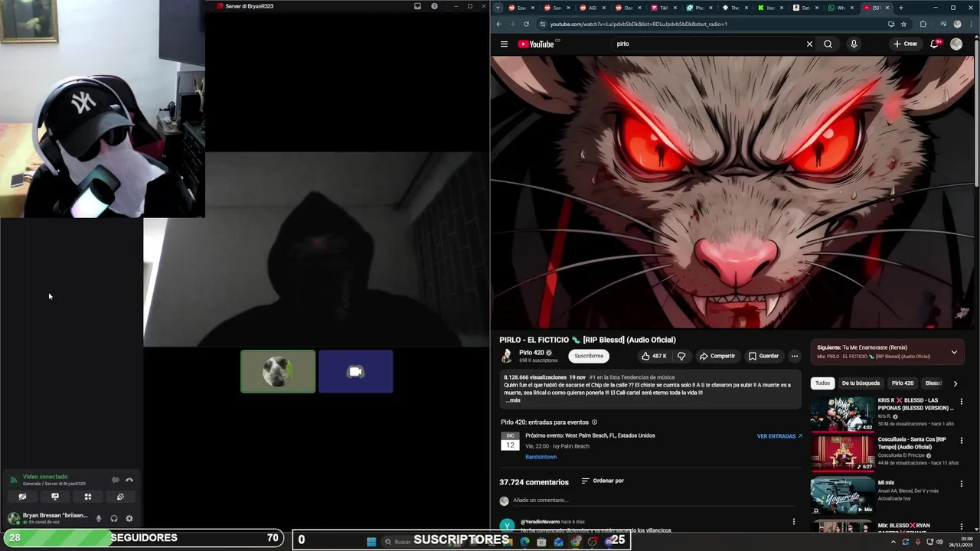
Task: Open Discord activities launcher
Action: (x=88, y=497)
